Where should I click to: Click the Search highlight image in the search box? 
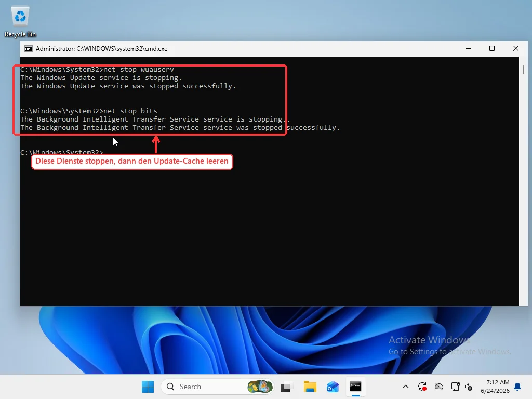tap(260, 387)
